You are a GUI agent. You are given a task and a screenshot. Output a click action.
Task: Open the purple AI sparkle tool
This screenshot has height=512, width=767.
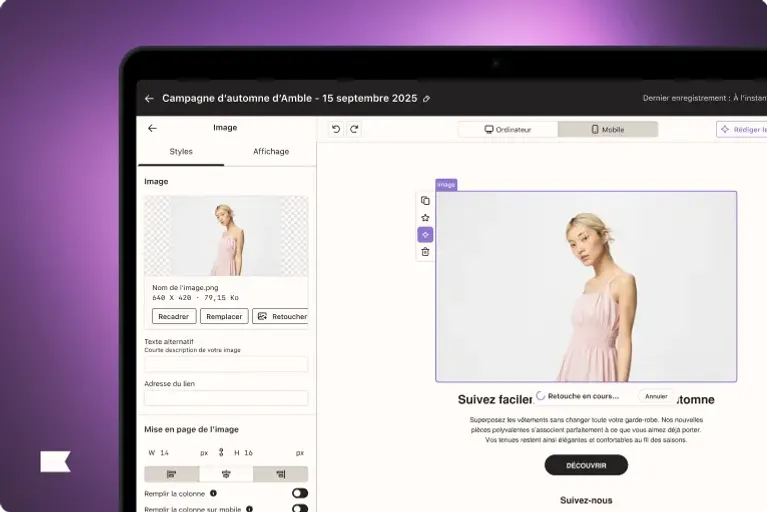pyautogui.click(x=425, y=235)
